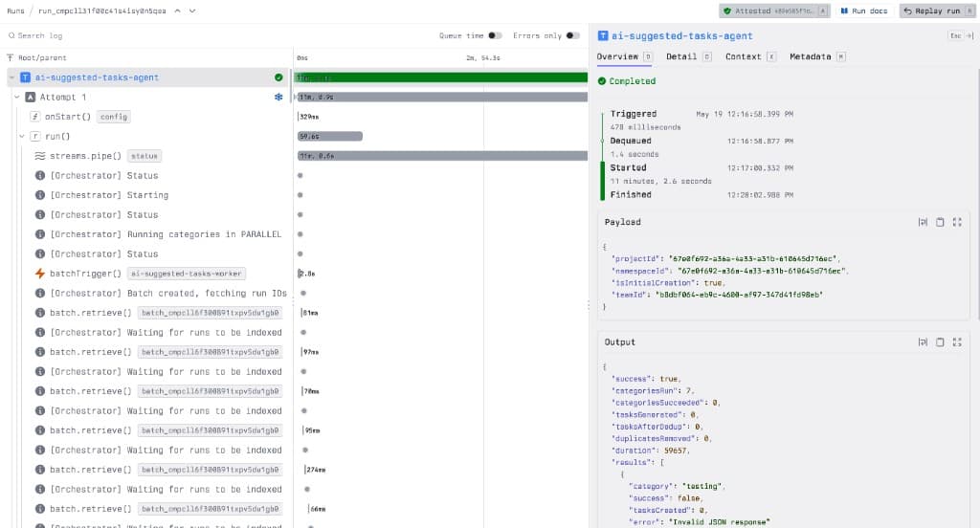Click the book icon in Run docs
Image resolution: width=980 pixels, height=528 pixels.
(844, 11)
